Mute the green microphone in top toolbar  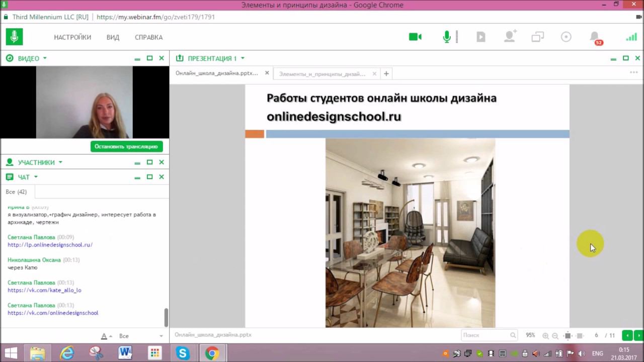point(447,37)
